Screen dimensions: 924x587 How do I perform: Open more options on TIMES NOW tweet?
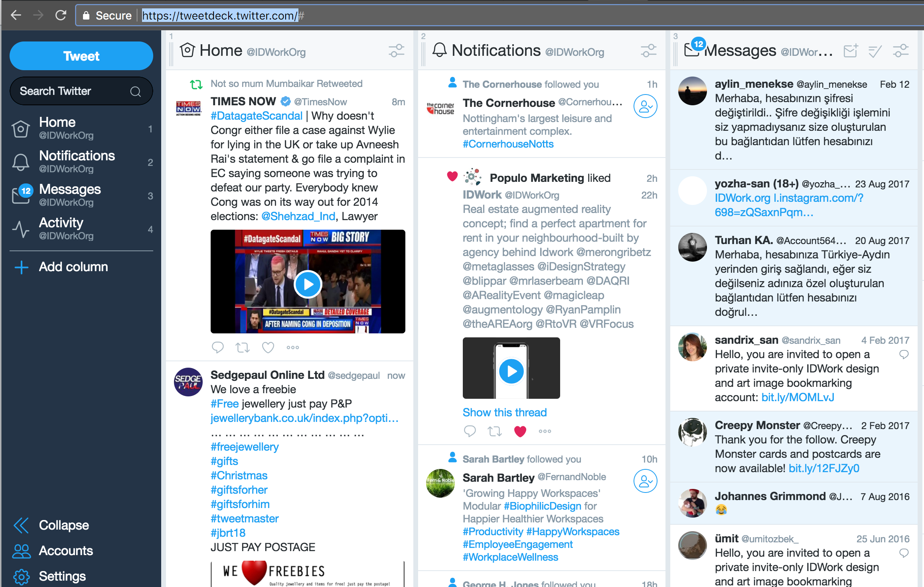[292, 347]
